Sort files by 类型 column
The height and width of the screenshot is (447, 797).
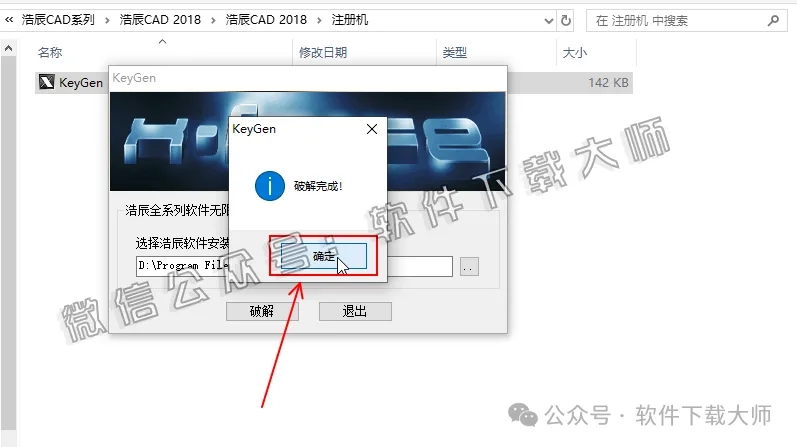454,52
